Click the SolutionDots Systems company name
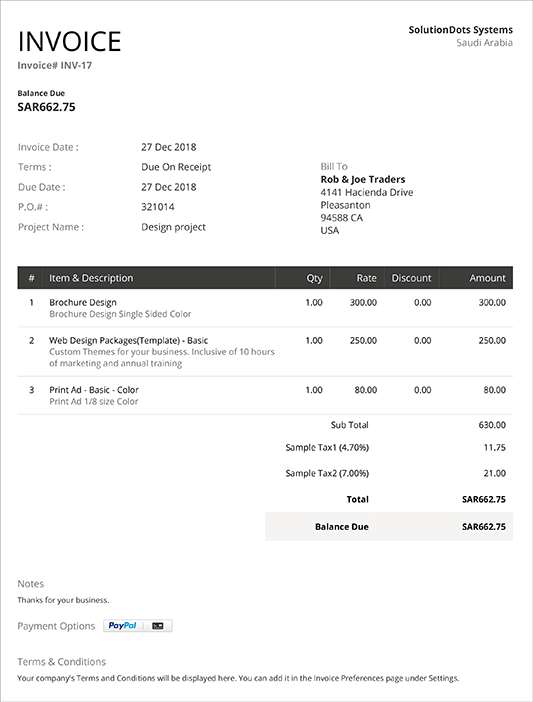Screen dimensions: 533x702 (461, 30)
